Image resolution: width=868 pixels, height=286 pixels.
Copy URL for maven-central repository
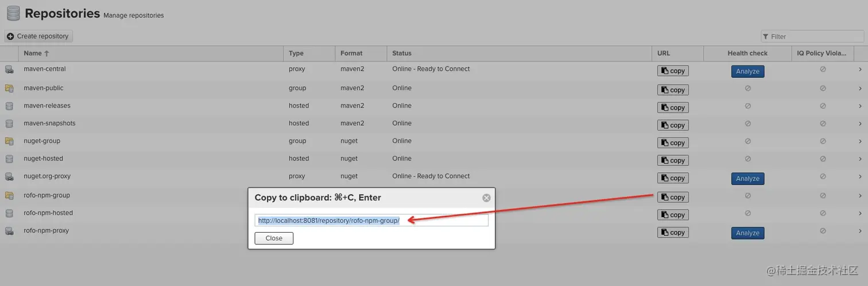click(x=673, y=71)
